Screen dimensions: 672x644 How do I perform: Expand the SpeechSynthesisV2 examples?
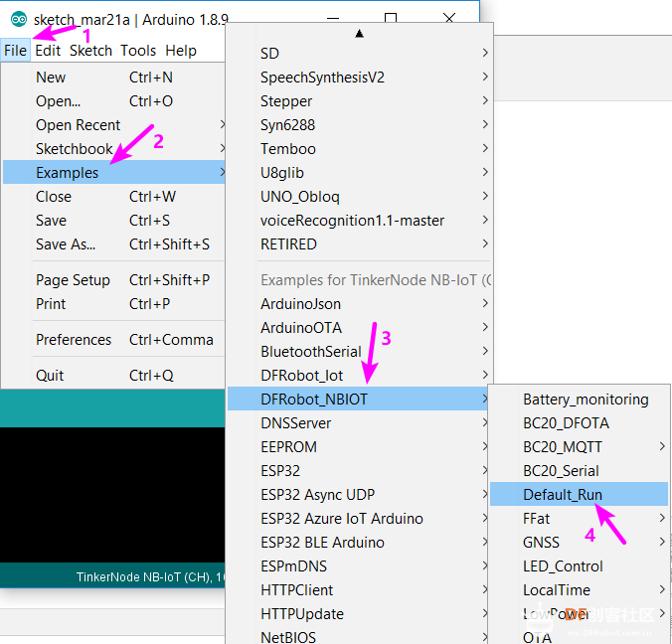click(359, 78)
